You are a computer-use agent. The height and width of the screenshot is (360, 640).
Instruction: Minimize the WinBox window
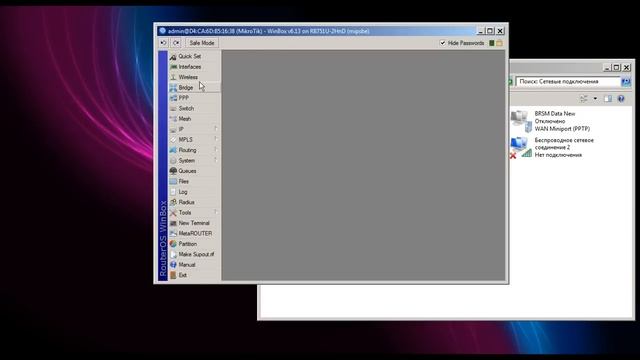[x=481, y=31]
